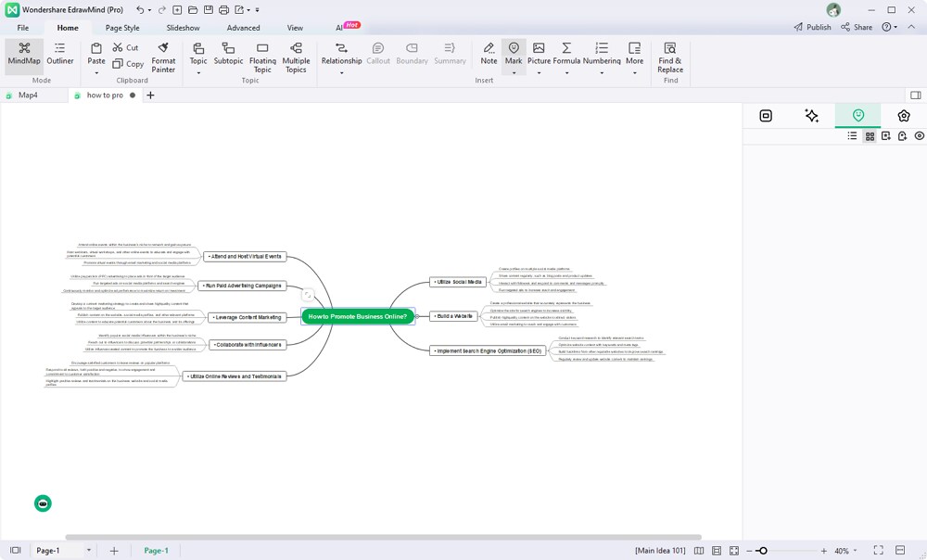This screenshot has height=560, width=927.
Task: Click the Share button
Action: click(857, 27)
